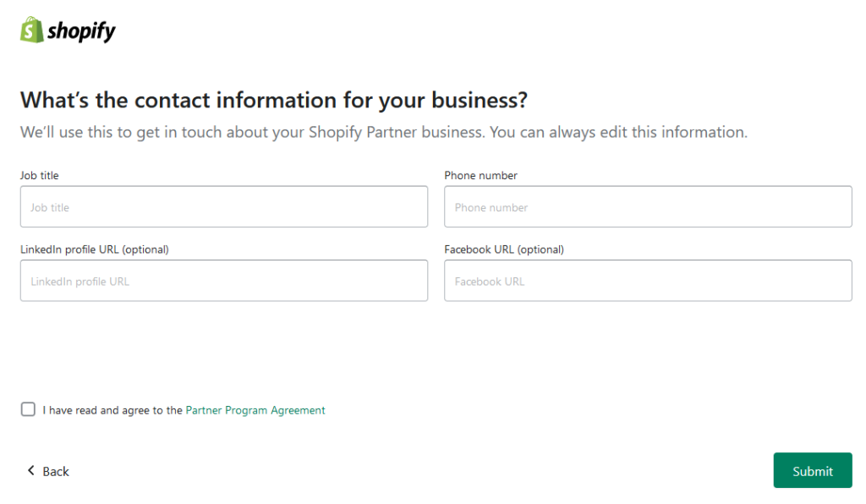Click the 'LinkedIn profile URL' placeholder text

coord(80,282)
